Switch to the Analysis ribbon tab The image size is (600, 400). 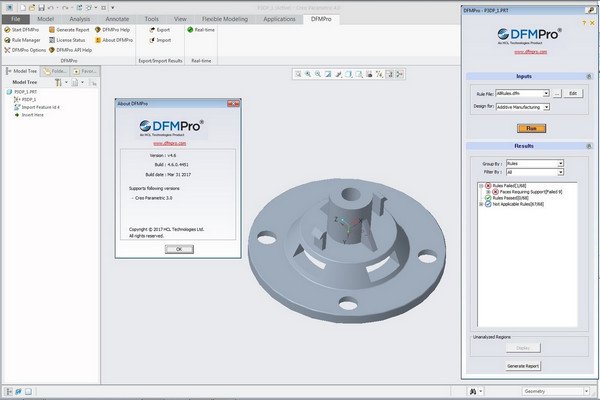pos(80,19)
